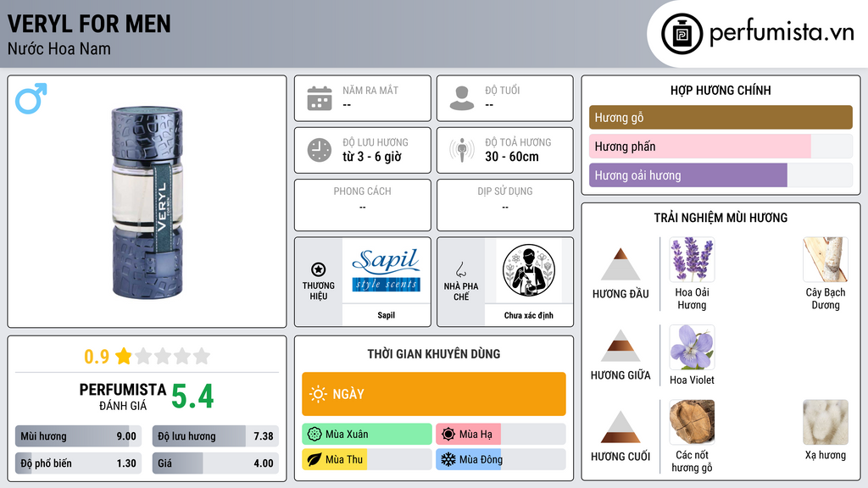The image size is (868, 488).
Task: Select the Xạ hương musk thumbnail
Action: click(826, 422)
